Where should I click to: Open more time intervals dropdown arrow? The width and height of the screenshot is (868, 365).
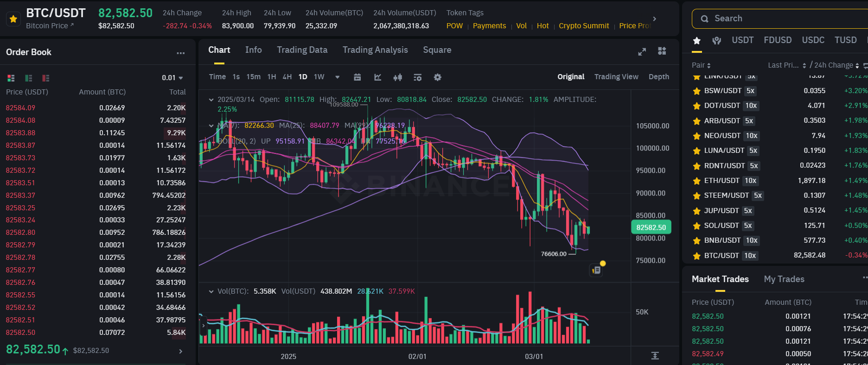click(x=337, y=77)
